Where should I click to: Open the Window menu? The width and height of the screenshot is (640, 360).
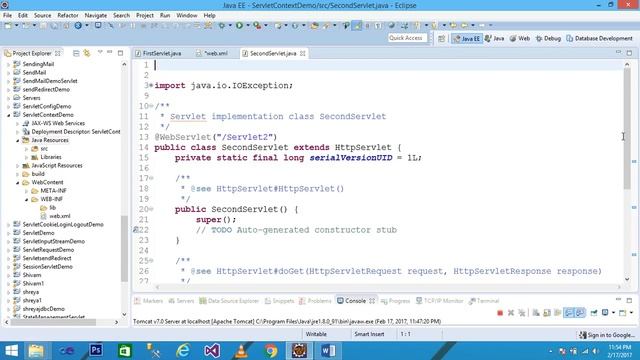(187, 15)
